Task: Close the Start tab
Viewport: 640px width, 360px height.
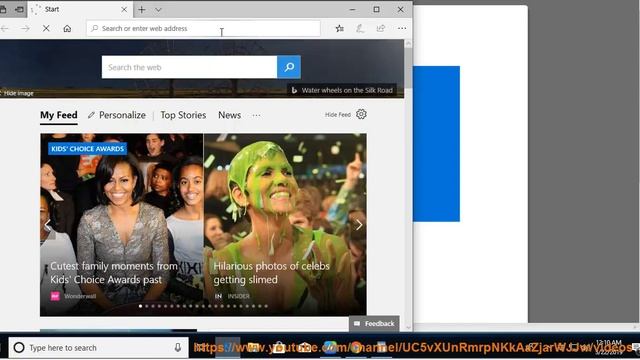Action: [124, 9]
